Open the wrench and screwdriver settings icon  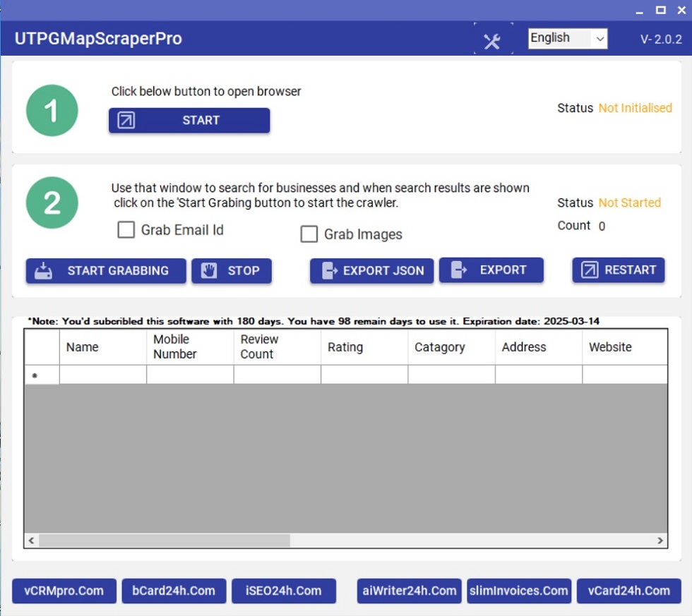[x=492, y=42]
